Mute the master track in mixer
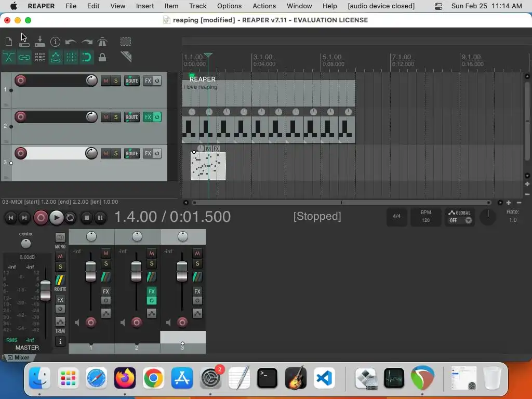The width and height of the screenshot is (532, 399). pos(60,257)
